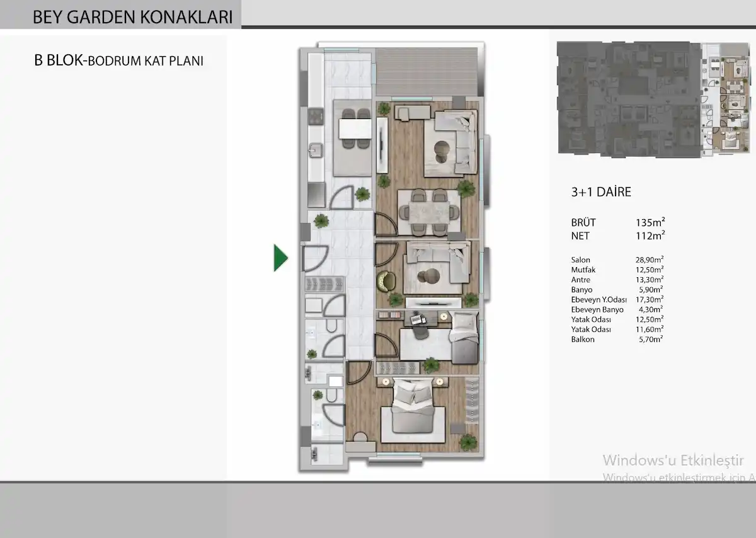Click the 3+1 DAİRE label
The width and height of the screenshot is (756, 538).
(600, 193)
